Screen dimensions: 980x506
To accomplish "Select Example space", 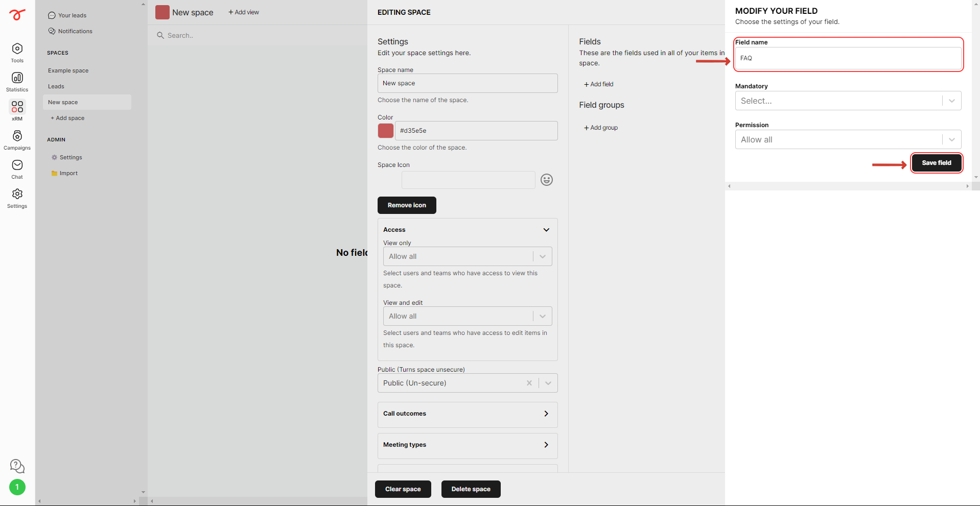I will 68,70.
